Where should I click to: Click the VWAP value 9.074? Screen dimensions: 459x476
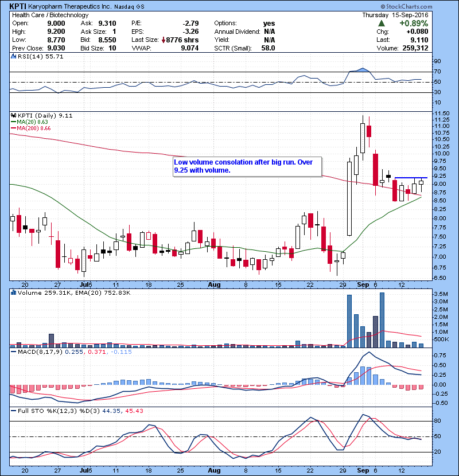[190, 48]
